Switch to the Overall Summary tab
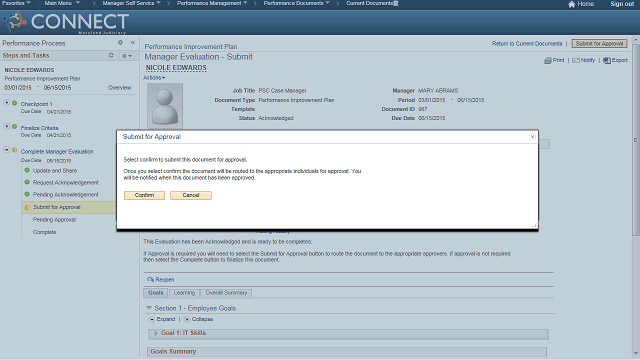This screenshot has height=360, width=640. tap(226, 293)
